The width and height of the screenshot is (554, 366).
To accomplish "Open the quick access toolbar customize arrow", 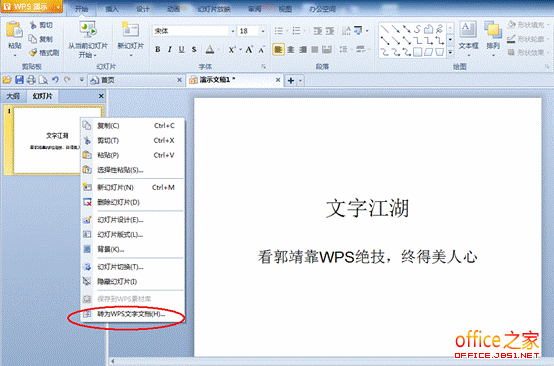I will coord(81,80).
